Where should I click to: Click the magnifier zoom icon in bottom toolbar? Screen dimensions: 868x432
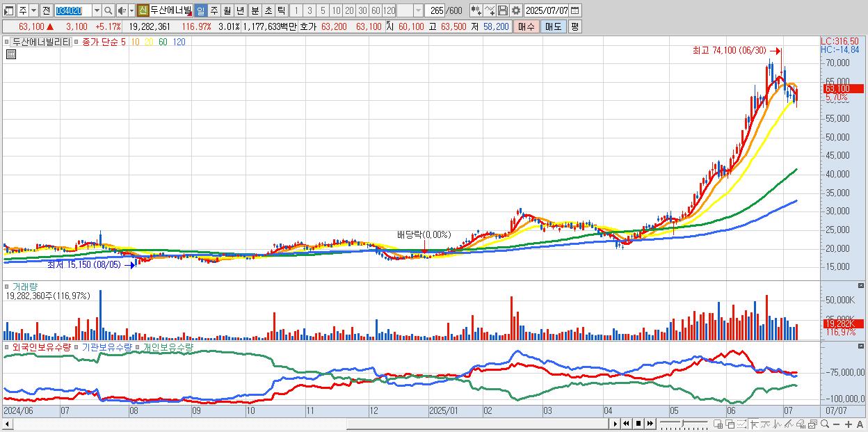tap(825, 424)
